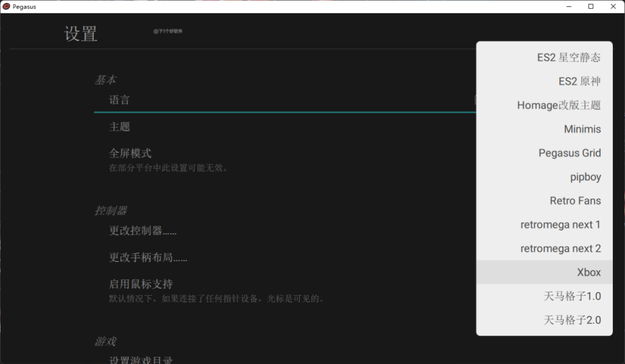The image size is (625, 364).
Task: Select the "retromega next 2" theme
Action: (561, 248)
